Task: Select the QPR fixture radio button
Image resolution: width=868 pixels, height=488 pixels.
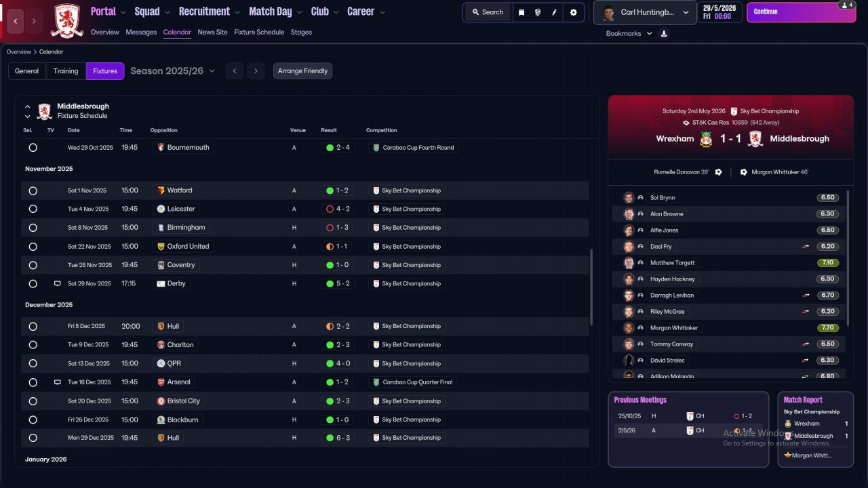Action: tap(33, 363)
